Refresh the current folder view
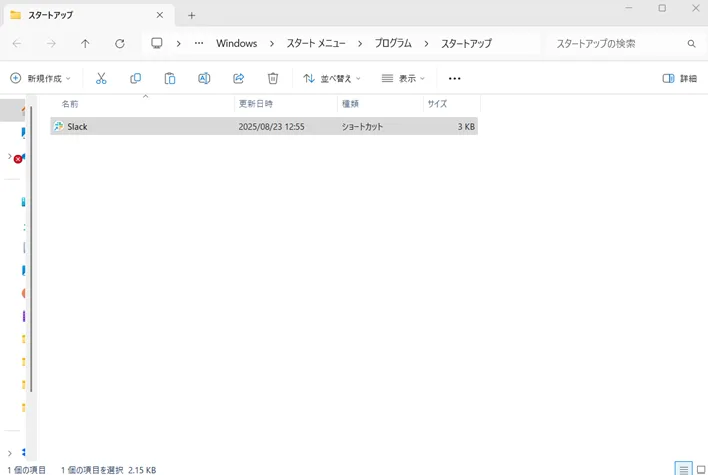 click(120, 44)
